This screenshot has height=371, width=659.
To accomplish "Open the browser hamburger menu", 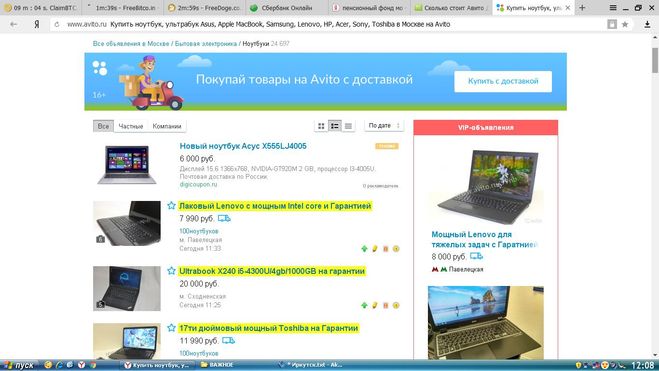I will pyautogui.click(x=613, y=8).
